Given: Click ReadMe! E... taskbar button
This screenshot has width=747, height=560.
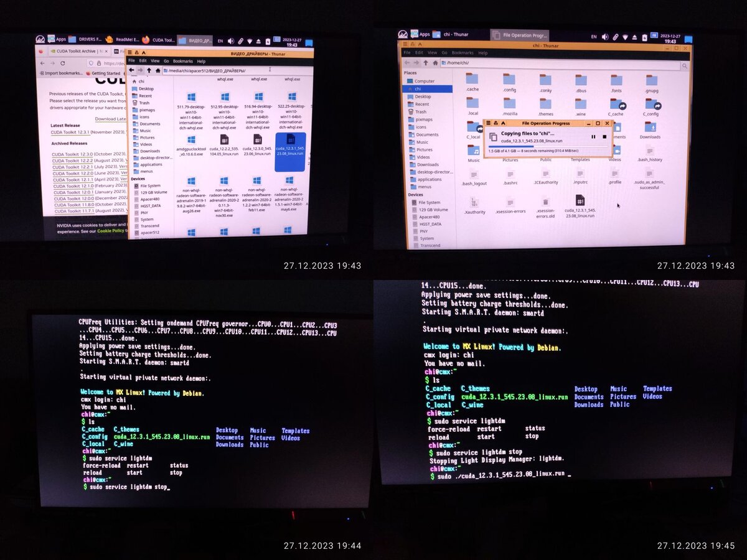Looking at the screenshot, I should (x=122, y=40).
